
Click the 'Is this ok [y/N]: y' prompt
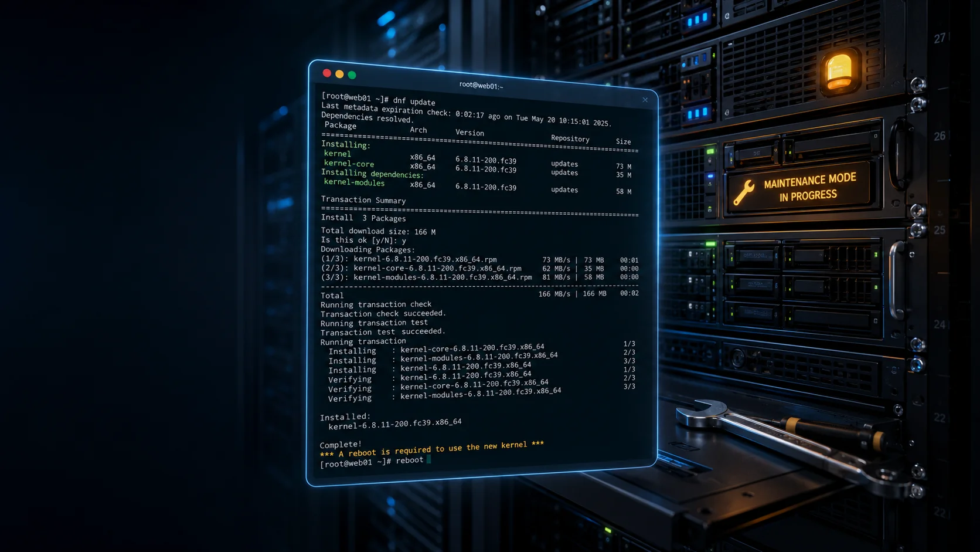[x=363, y=240]
